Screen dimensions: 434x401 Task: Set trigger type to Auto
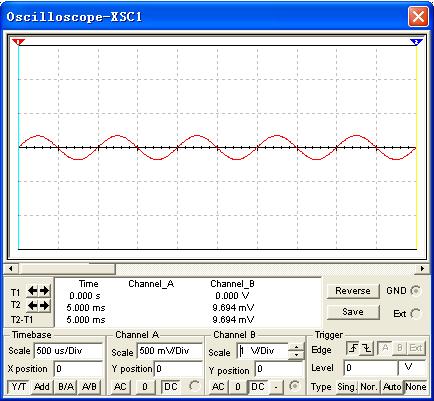pyautogui.click(x=392, y=387)
